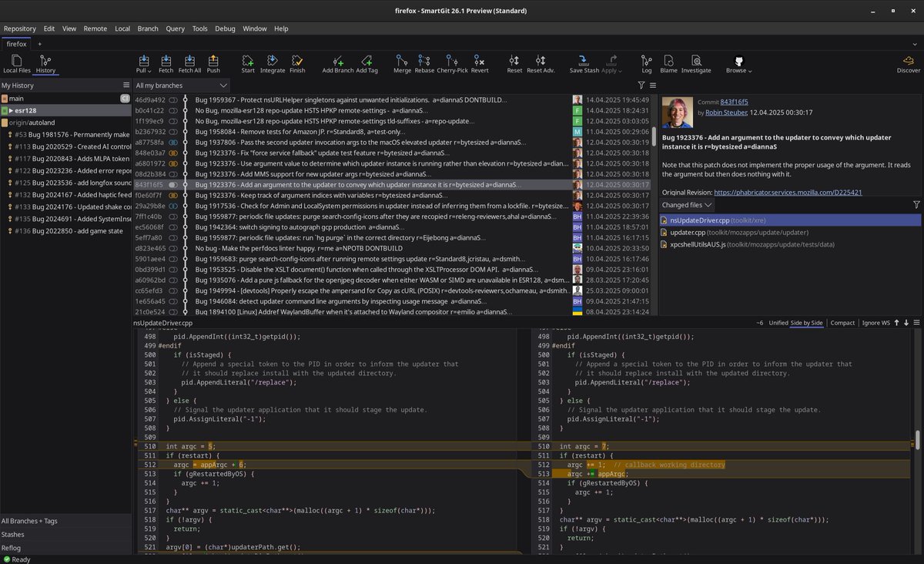Switch to the History view
The height and width of the screenshot is (564, 924).
pos(45,63)
